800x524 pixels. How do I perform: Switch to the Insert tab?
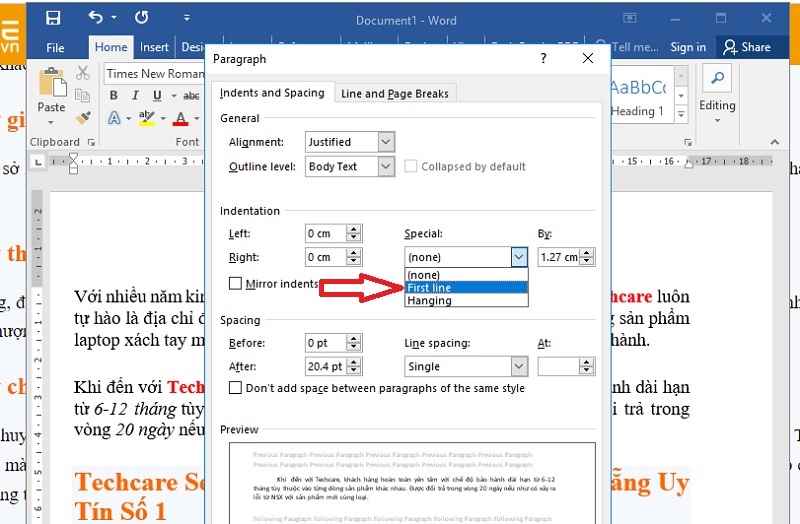(154, 47)
